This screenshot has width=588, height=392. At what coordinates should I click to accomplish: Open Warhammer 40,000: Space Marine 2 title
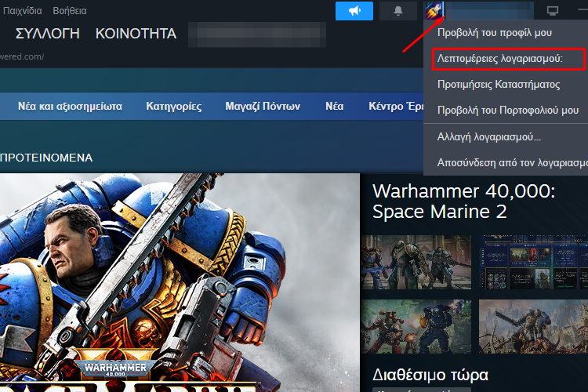tap(463, 201)
